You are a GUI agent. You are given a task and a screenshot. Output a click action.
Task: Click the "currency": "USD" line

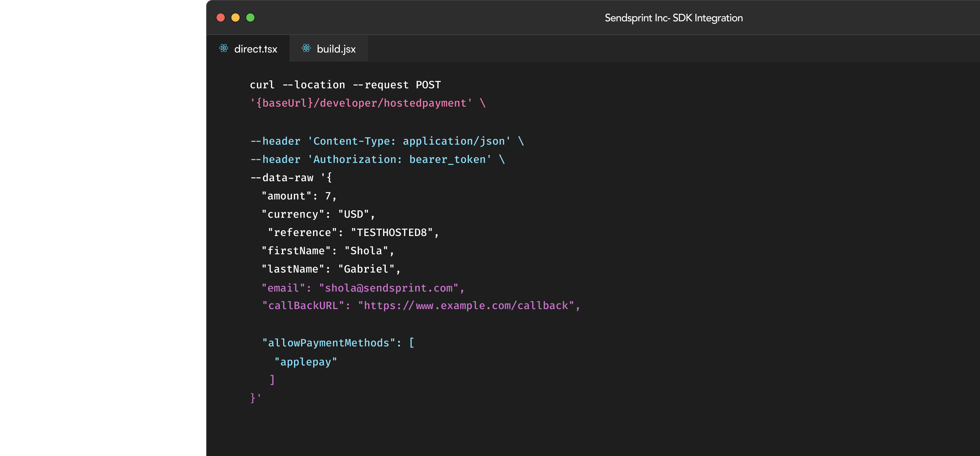[318, 214]
